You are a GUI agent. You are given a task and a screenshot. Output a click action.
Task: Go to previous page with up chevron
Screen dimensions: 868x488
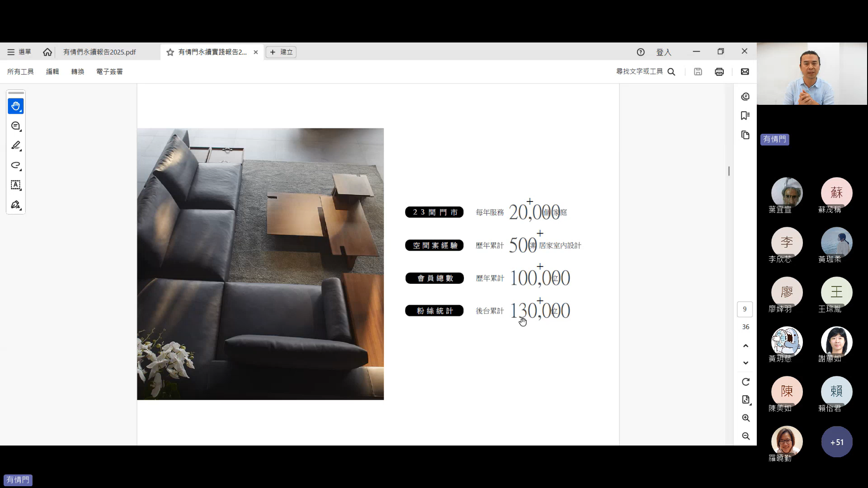click(x=745, y=346)
